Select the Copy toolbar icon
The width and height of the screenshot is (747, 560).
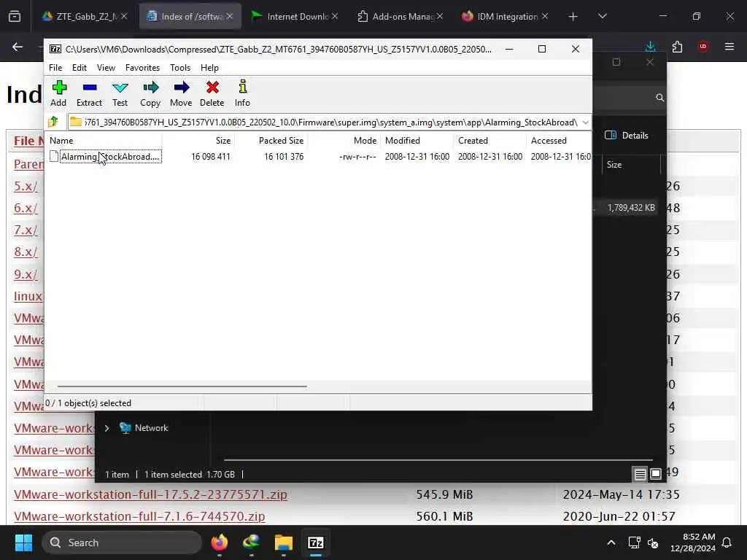150,93
